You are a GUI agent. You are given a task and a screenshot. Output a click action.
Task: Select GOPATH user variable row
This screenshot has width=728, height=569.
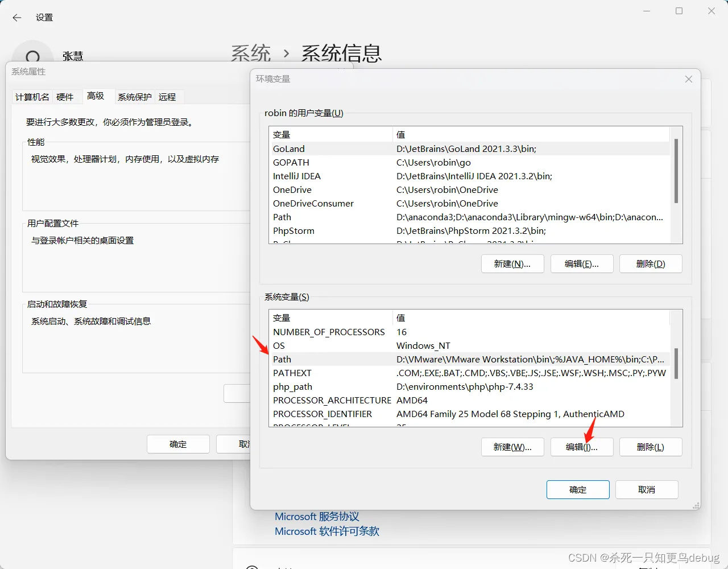470,162
